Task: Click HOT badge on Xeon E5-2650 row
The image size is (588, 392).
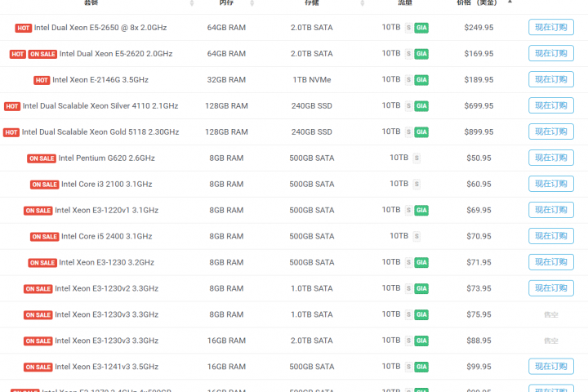Action: (24, 28)
